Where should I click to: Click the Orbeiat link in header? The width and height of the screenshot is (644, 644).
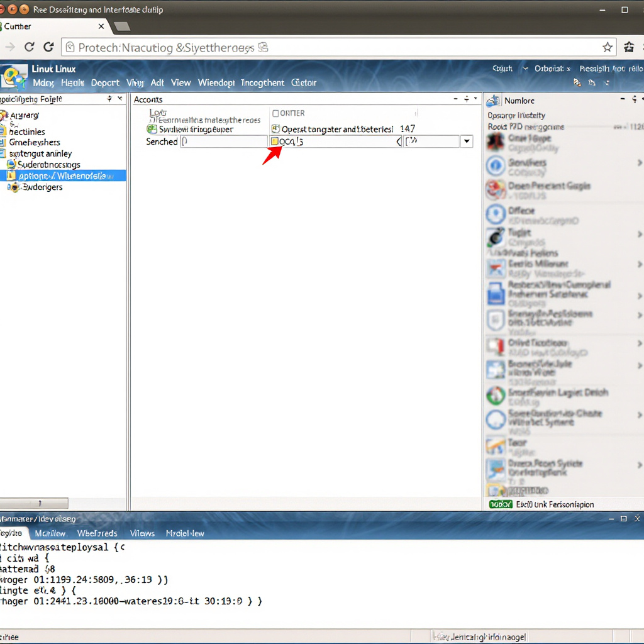coord(548,69)
